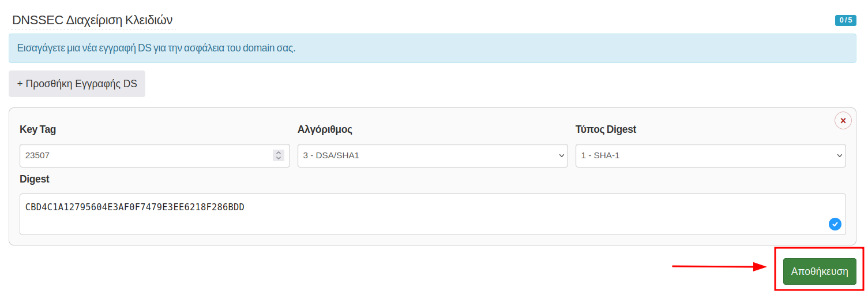Select the digest hash text CBD4C1A1...
Screen dimensions: 868x294
pyautogui.click(x=135, y=207)
